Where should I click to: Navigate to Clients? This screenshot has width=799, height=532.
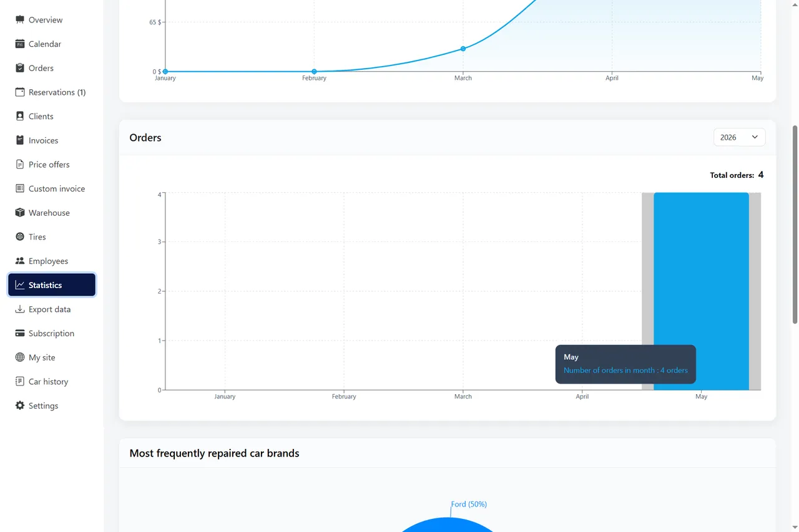tap(52, 117)
